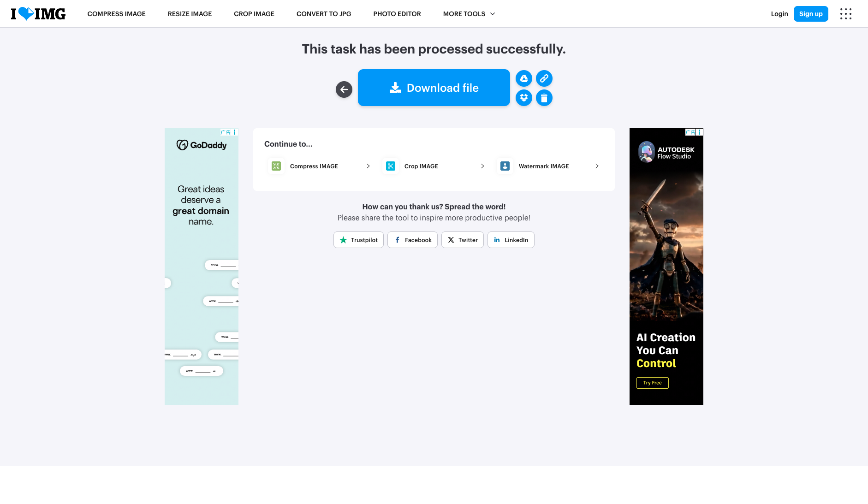Image resolution: width=868 pixels, height=504 pixels.
Task: Click the Sign up button
Action: tap(811, 14)
